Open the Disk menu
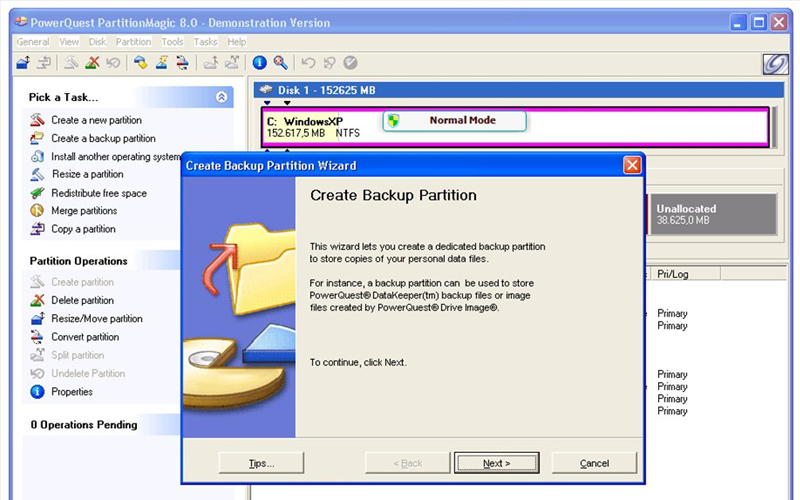 point(97,42)
